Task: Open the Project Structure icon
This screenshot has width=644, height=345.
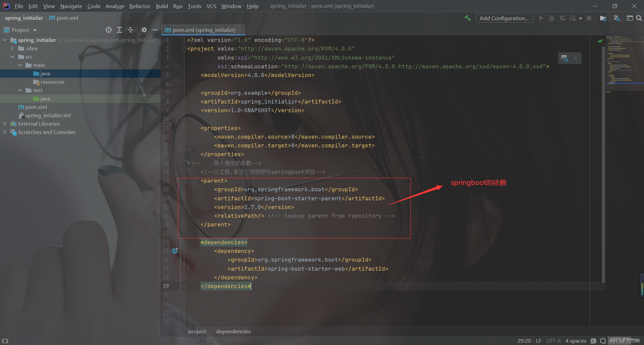Action: click(603, 18)
